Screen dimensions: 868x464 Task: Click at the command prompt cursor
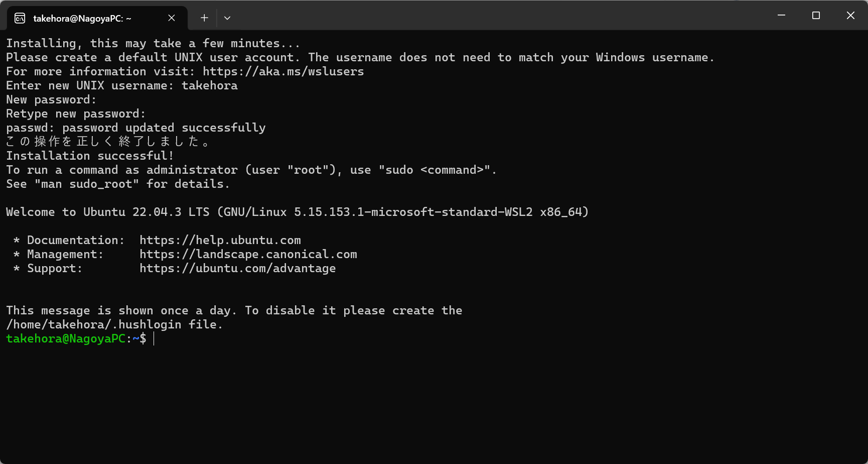[x=154, y=339]
